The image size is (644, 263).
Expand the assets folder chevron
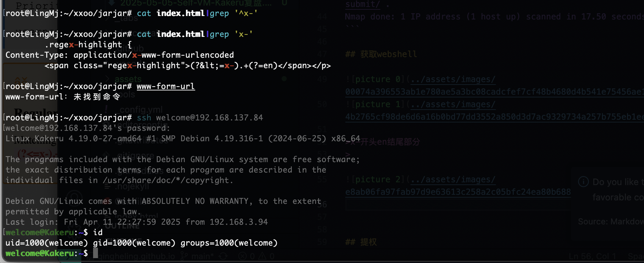click(107, 79)
